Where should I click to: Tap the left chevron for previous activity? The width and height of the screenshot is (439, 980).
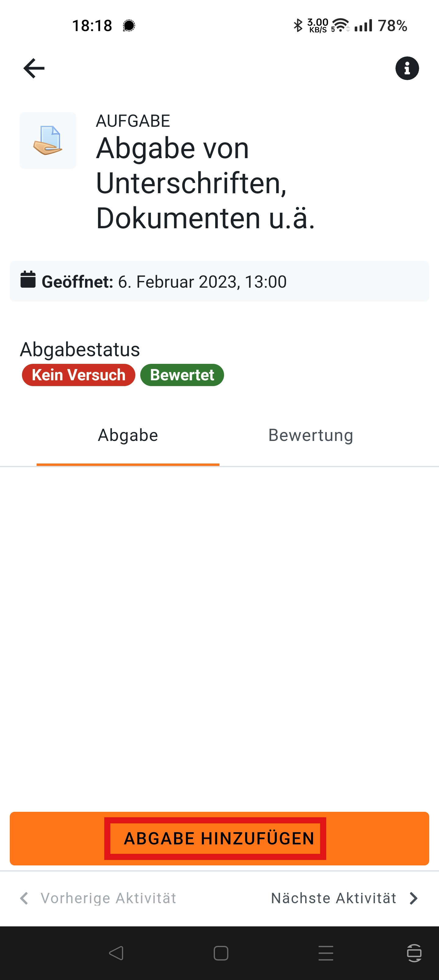(24, 898)
